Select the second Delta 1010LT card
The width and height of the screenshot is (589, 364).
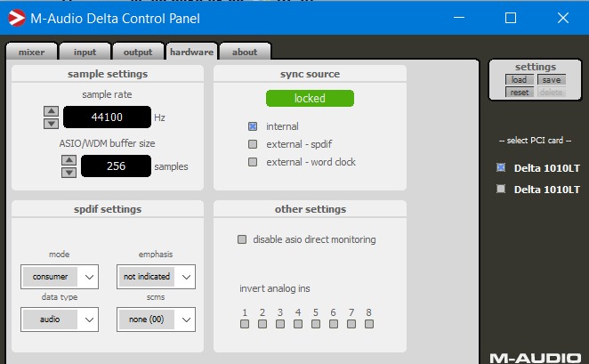(501, 189)
